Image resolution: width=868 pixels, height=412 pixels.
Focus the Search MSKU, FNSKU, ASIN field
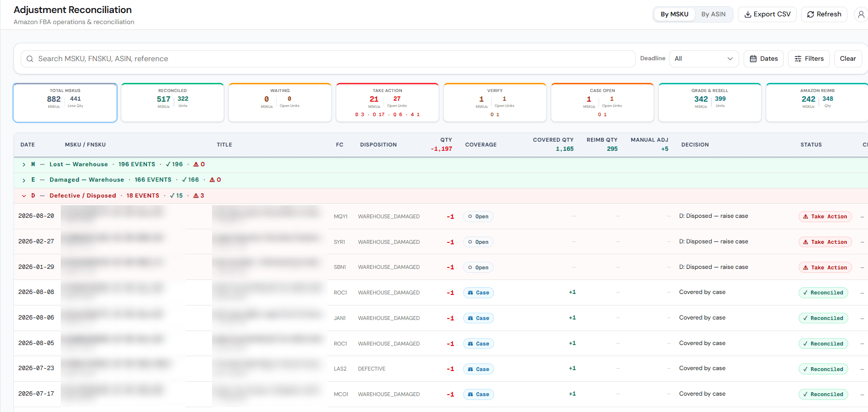328,59
